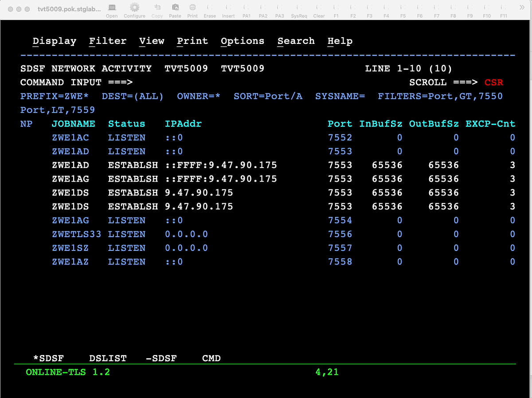Screen dimensions: 532x398
Task: Click the ZWETLS33 jobname
Action: pos(76,234)
